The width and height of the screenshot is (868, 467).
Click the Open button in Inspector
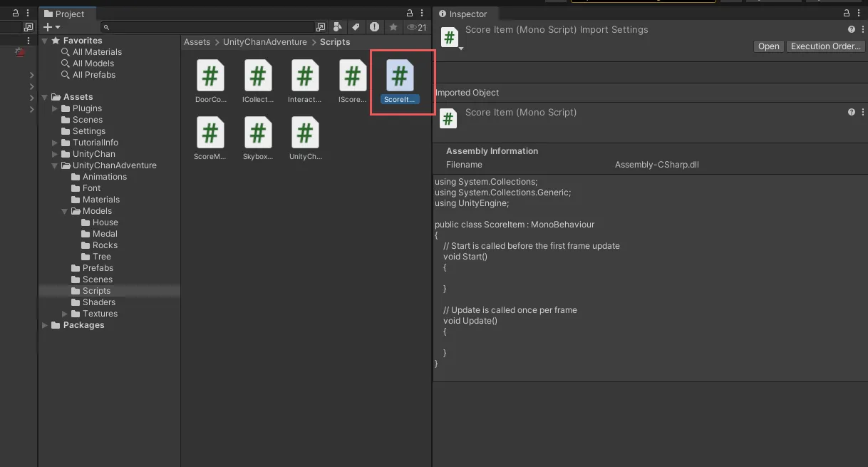tap(768, 46)
